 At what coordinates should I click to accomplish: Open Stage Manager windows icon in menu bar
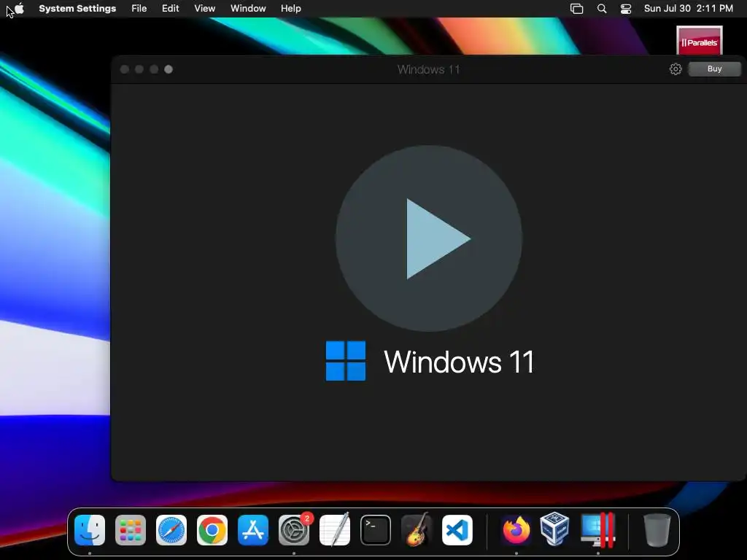576,9
